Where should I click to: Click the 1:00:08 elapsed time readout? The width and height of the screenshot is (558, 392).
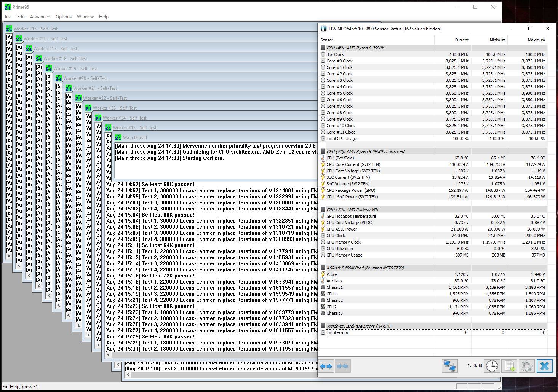475,365
